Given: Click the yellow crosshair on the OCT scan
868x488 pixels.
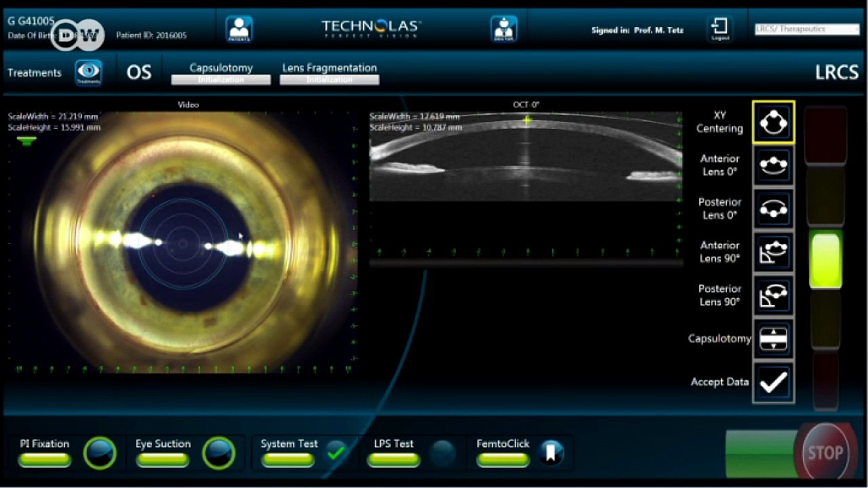Looking at the screenshot, I should pos(527,121).
